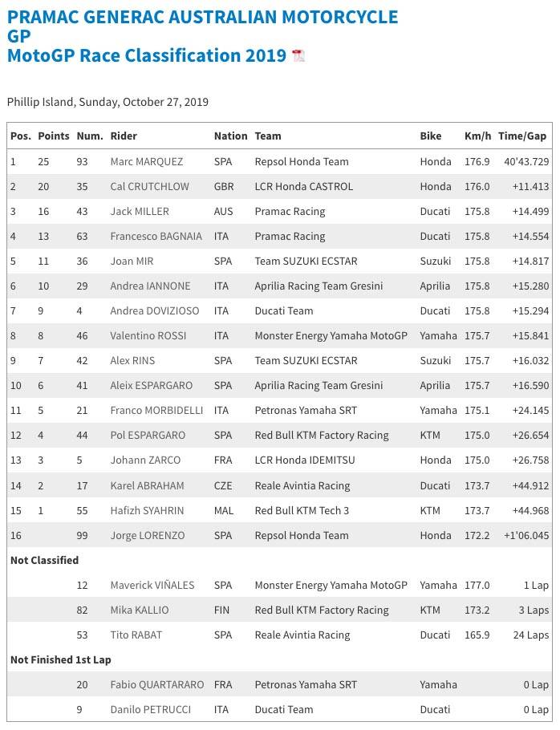The width and height of the screenshot is (560, 730).
Task: Click the Not Classified section label
Action: [44, 560]
